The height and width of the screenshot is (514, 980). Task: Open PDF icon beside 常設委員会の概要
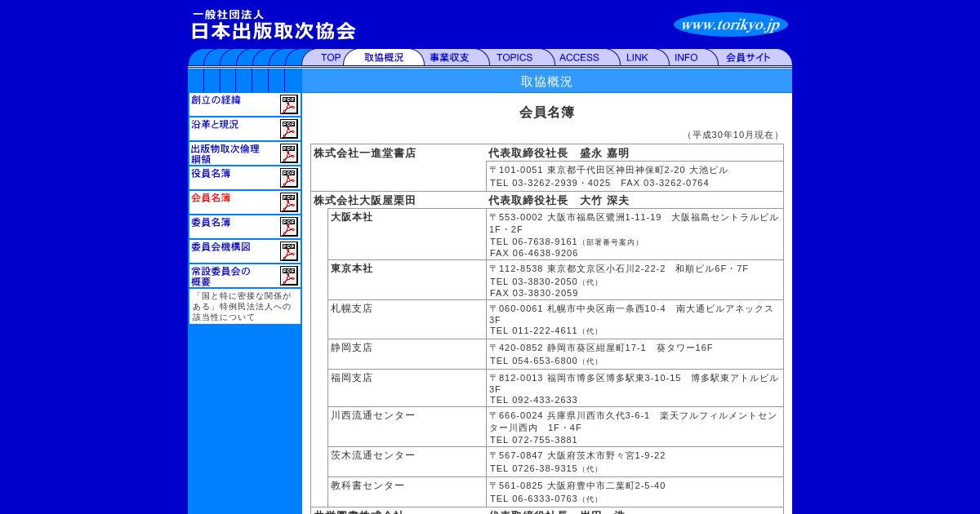click(x=289, y=276)
